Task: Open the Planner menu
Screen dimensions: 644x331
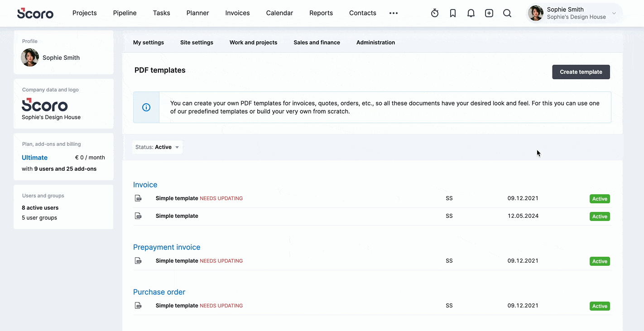Action: coord(198,13)
